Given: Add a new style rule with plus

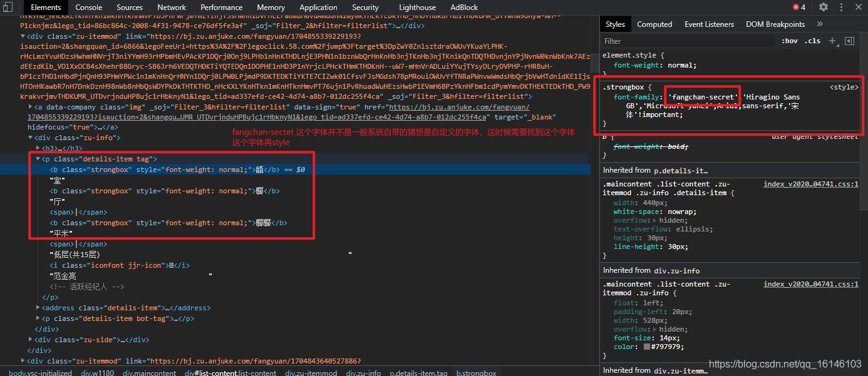Looking at the screenshot, I should coord(832,41).
